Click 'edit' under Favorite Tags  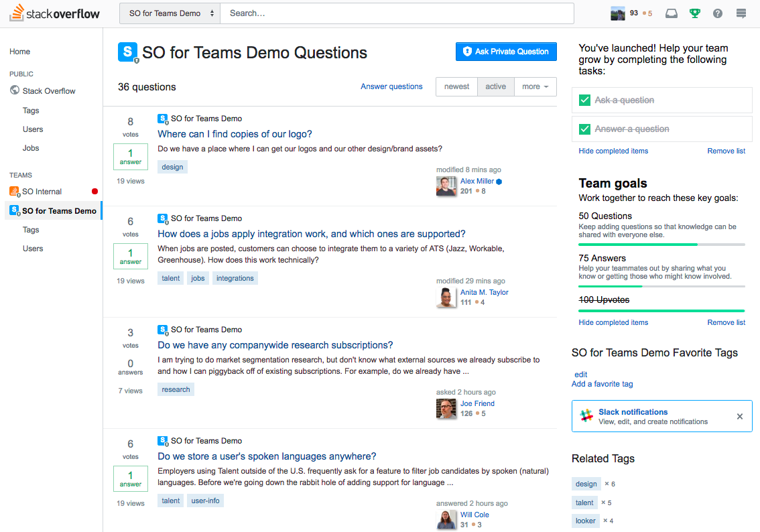pyautogui.click(x=580, y=374)
